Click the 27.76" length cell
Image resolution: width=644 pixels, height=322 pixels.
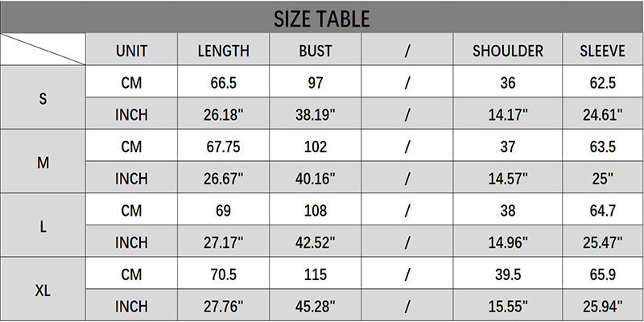[223, 307]
